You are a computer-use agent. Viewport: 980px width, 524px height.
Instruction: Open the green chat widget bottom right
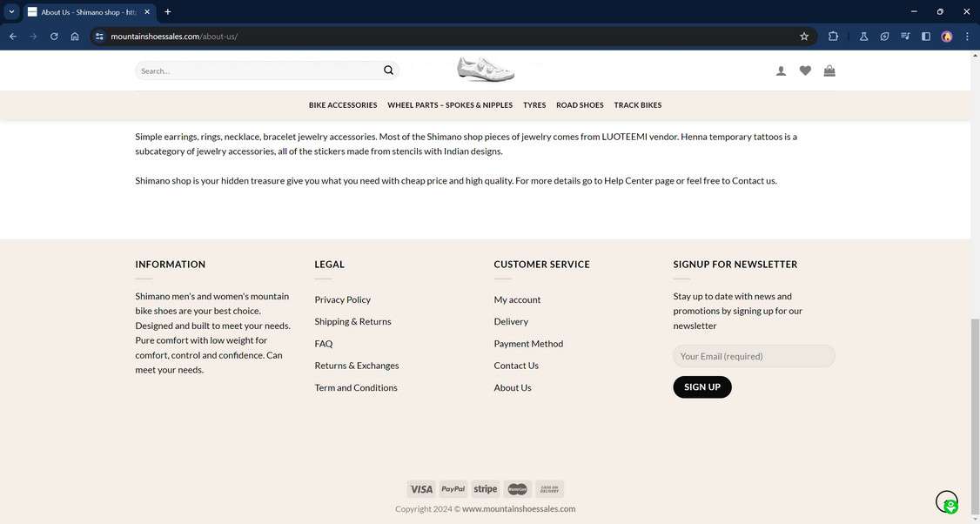(x=948, y=502)
